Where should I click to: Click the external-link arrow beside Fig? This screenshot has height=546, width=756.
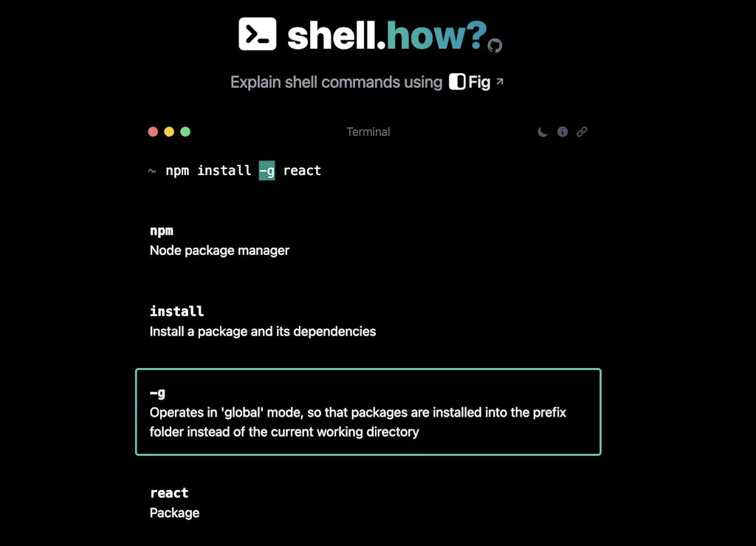(x=499, y=81)
